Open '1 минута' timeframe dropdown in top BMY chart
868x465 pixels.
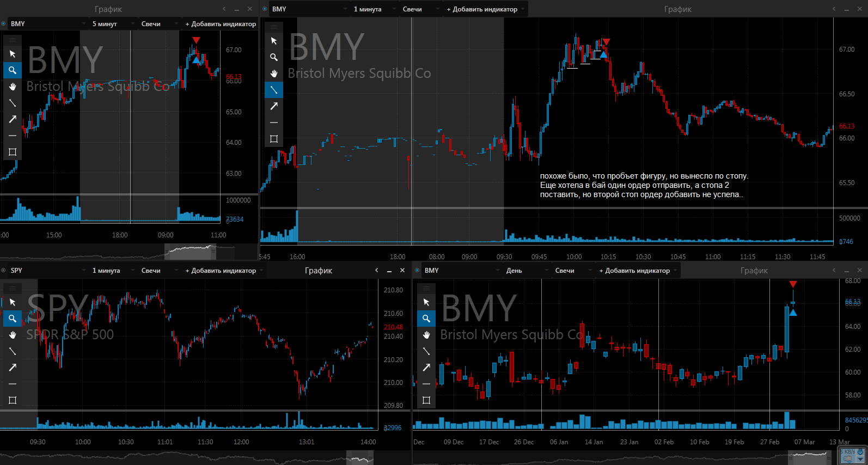(x=374, y=9)
